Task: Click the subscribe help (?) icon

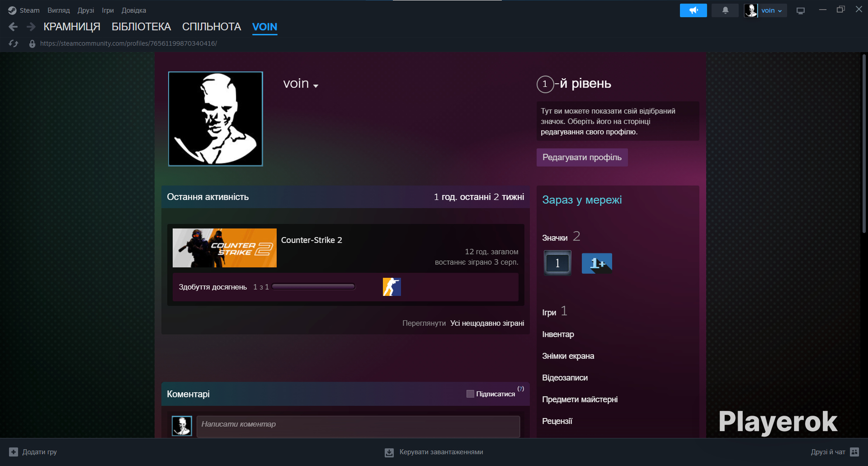Action: [521, 389]
